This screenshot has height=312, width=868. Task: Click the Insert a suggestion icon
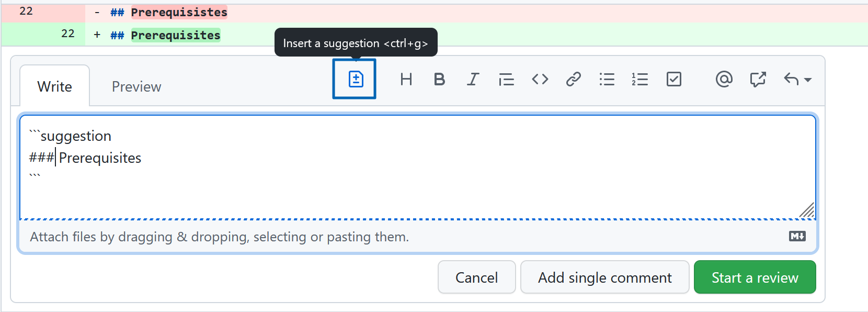(x=355, y=79)
